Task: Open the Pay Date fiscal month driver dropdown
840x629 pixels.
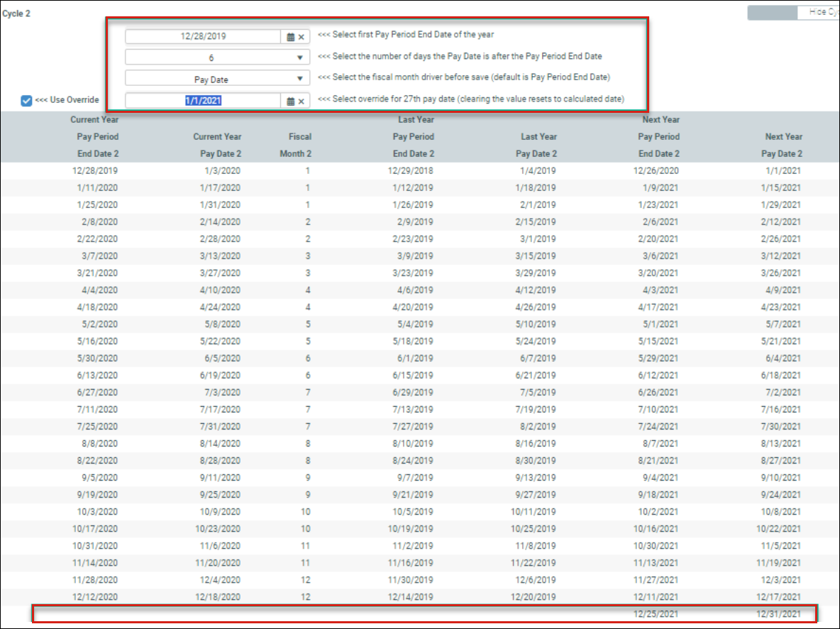Action: coord(299,80)
